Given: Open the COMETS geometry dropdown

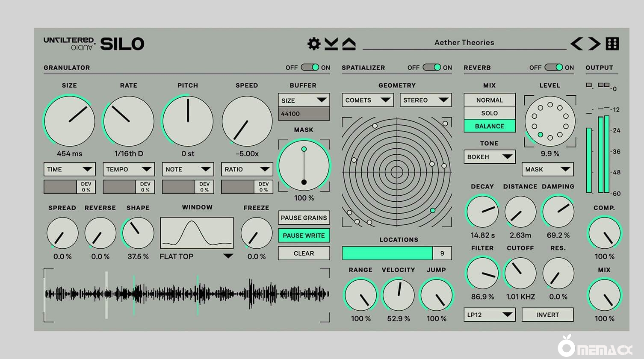Looking at the screenshot, I should tap(367, 100).
